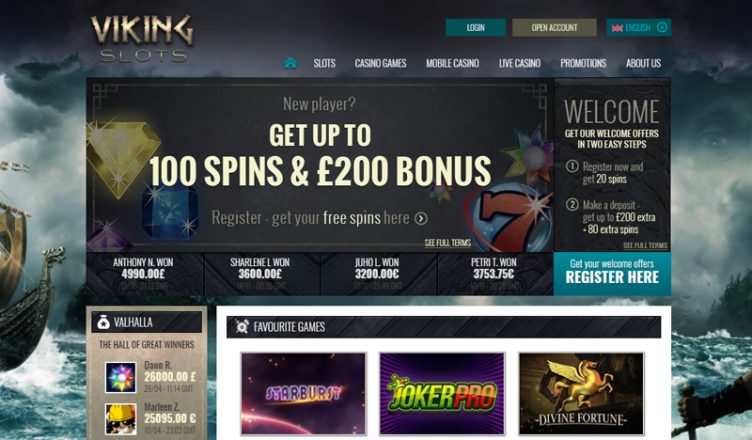This screenshot has height=440, width=752.
Task: Click the Open Account button
Action: (x=554, y=27)
